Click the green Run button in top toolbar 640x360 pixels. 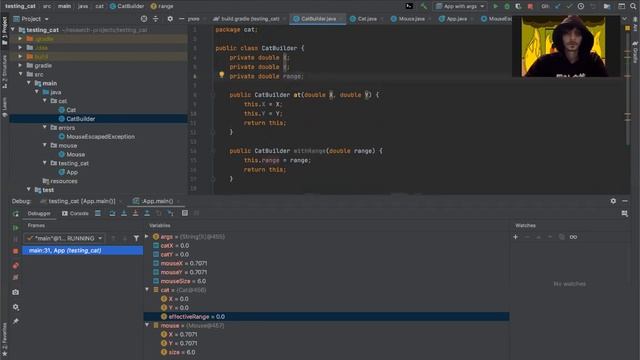coord(496,6)
